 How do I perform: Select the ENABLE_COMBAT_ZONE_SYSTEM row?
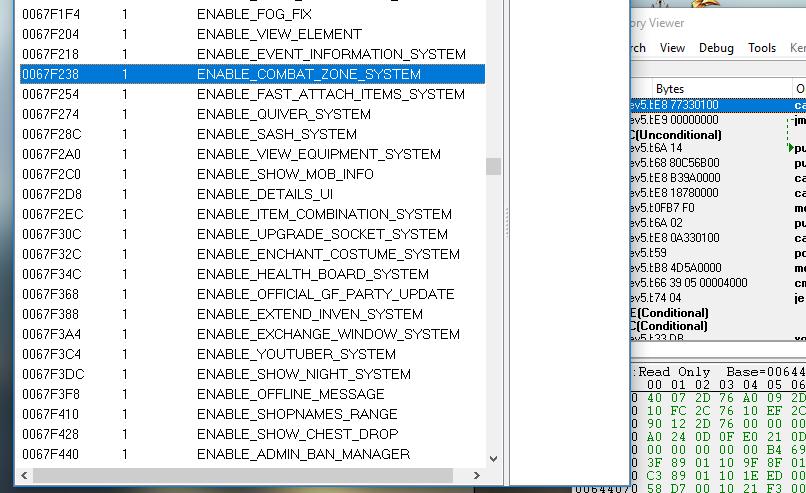tap(252, 74)
